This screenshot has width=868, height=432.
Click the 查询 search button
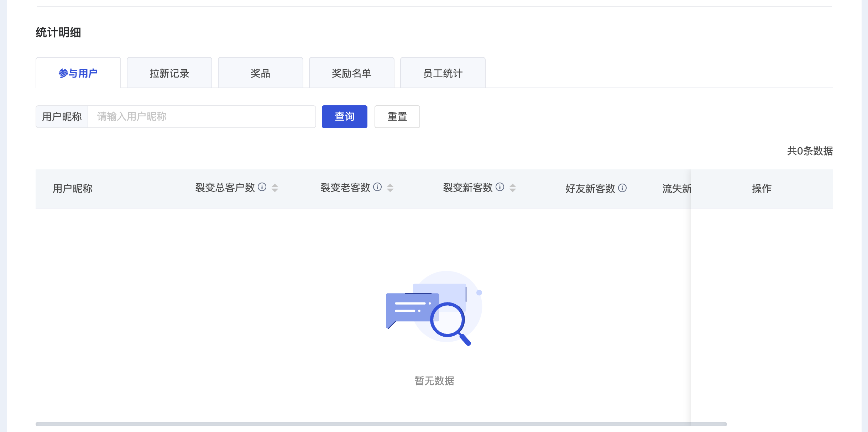pyautogui.click(x=345, y=117)
